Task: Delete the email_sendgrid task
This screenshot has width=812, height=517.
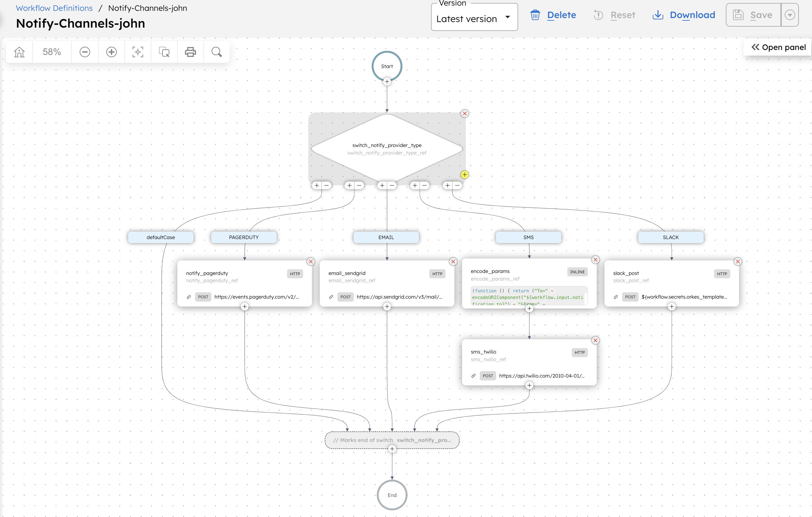Action: click(x=453, y=261)
